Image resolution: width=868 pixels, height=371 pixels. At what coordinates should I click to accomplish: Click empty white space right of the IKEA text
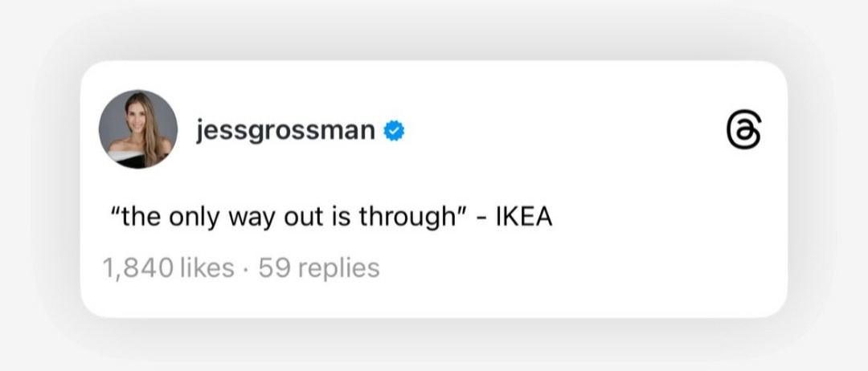(x=659, y=217)
